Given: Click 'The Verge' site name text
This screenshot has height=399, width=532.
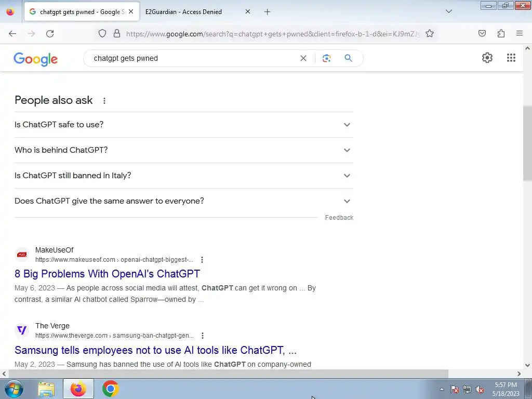Looking at the screenshot, I should tap(52, 326).
